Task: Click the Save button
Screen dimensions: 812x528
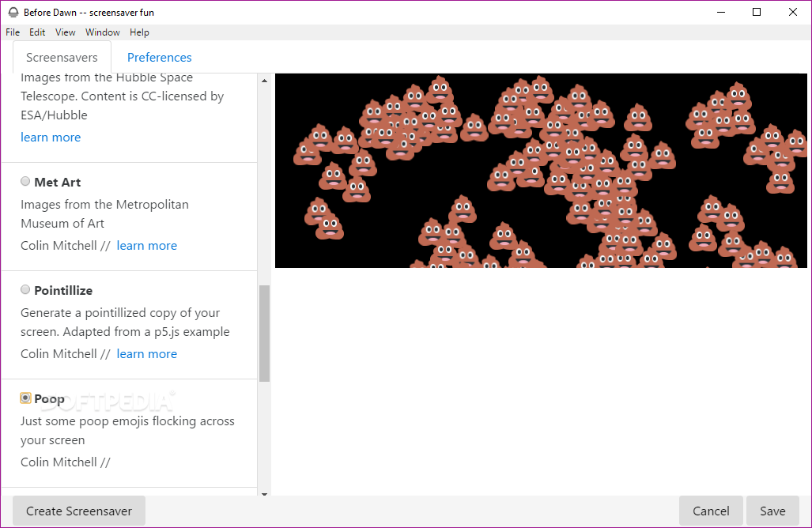Action: click(772, 511)
